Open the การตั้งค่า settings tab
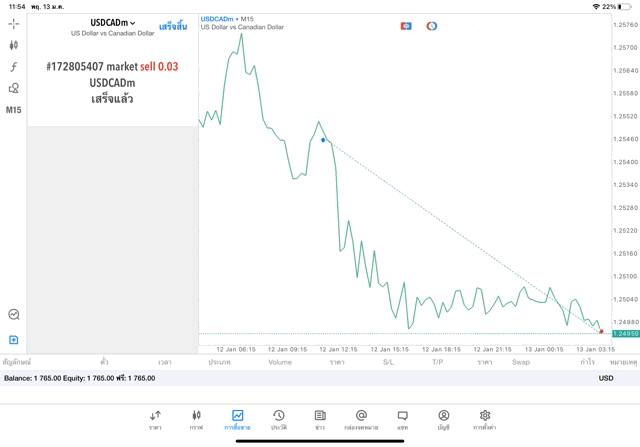The width and height of the screenshot is (640, 447). point(484,419)
